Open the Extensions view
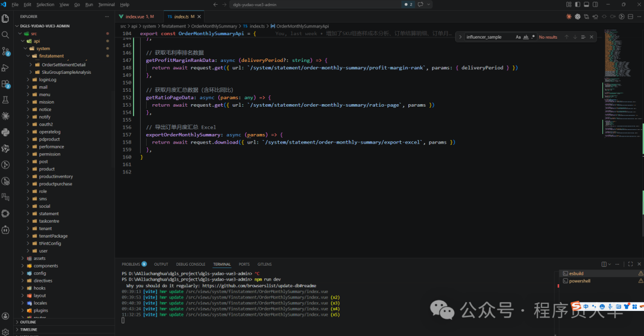This screenshot has width=644, height=336. click(x=5, y=84)
